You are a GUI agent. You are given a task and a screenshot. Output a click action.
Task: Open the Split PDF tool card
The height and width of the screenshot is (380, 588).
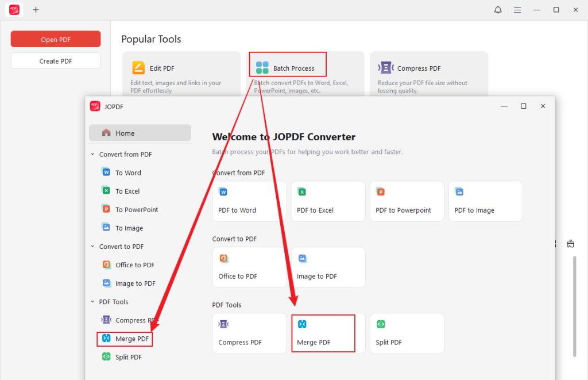(407, 333)
